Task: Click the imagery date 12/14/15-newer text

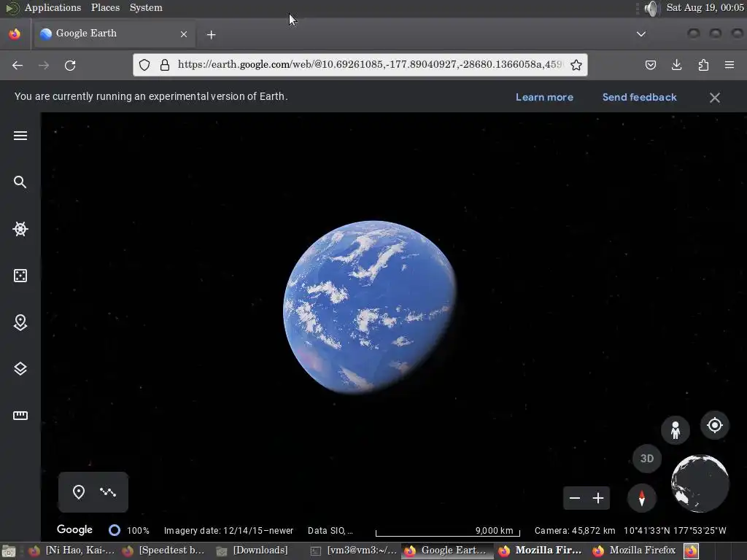Action: [228, 531]
